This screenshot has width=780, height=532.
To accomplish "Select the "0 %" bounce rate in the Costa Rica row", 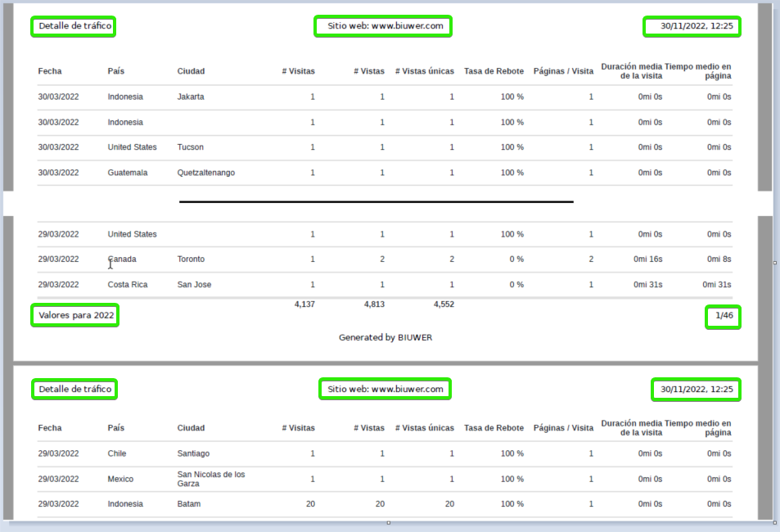I will tap(516, 285).
